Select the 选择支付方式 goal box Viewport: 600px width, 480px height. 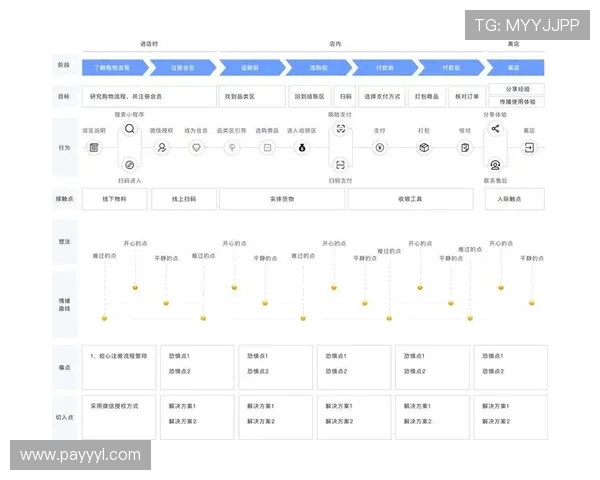pyautogui.click(x=382, y=96)
